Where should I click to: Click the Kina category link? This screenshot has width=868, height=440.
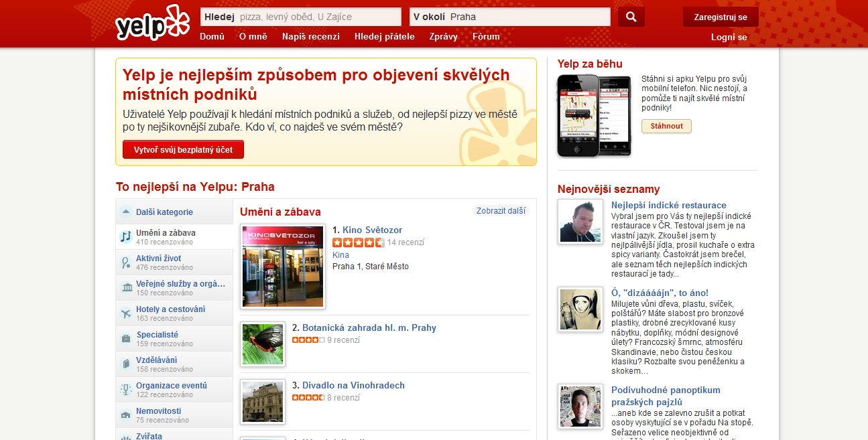[340, 255]
